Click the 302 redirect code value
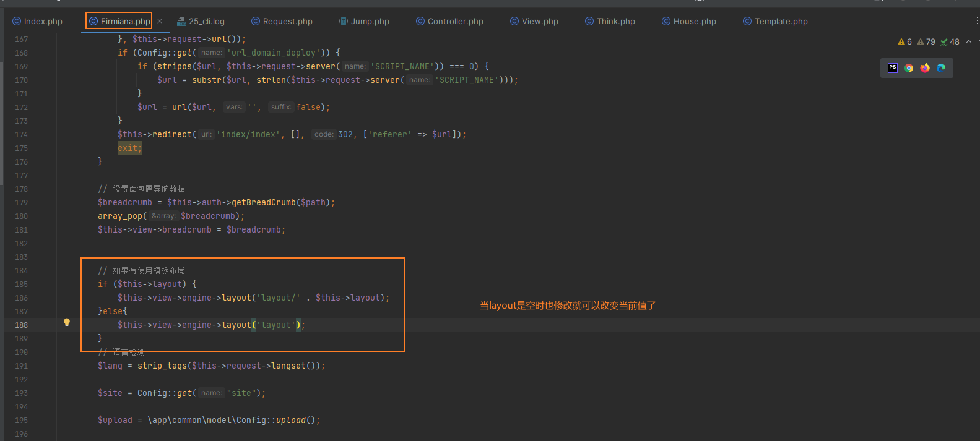The width and height of the screenshot is (980, 441). pos(345,134)
